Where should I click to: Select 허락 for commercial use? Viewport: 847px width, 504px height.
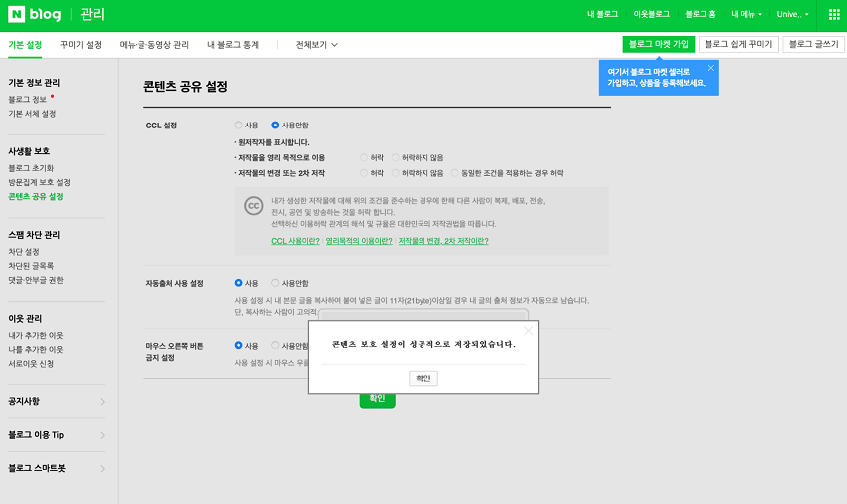click(x=364, y=157)
